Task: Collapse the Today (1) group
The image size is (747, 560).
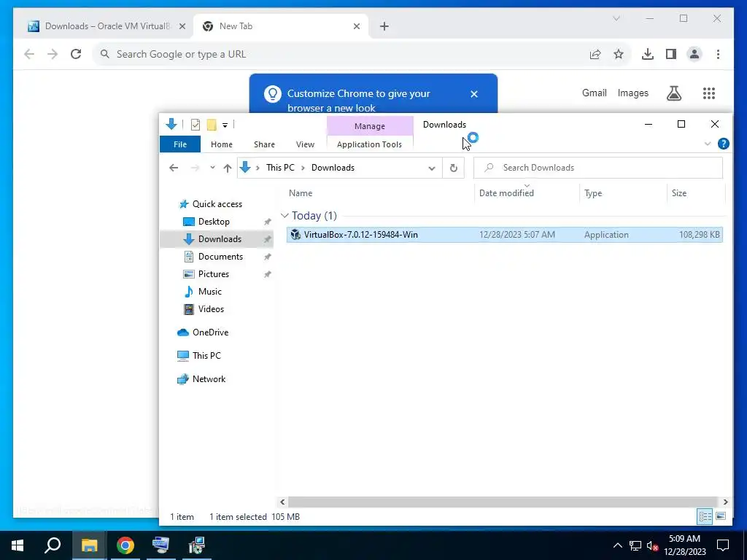Action: pos(285,216)
